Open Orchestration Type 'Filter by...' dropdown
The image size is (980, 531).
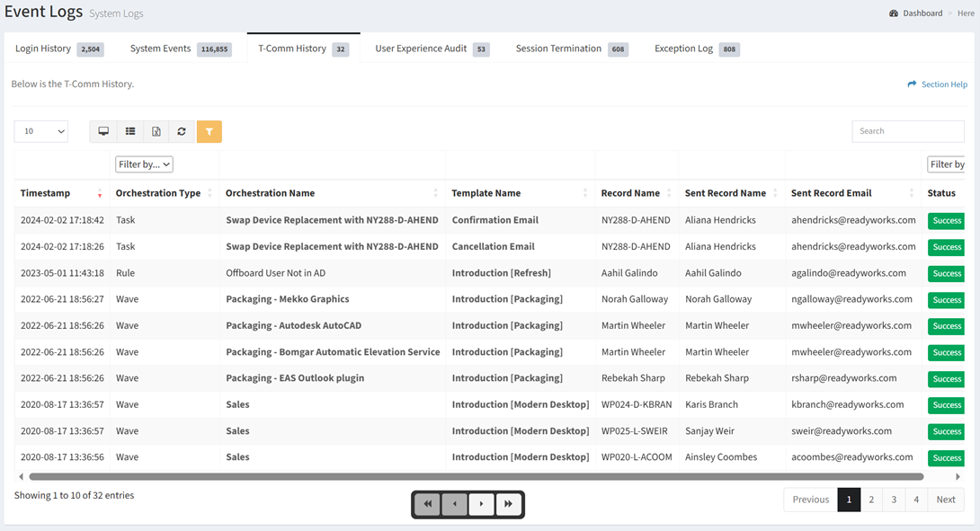click(144, 164)
